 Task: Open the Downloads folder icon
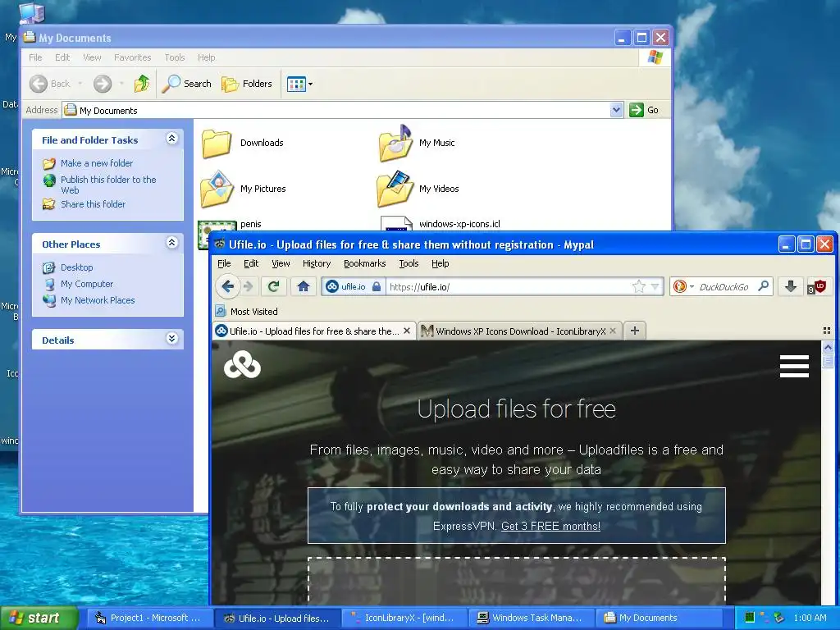tap(216, 144)
